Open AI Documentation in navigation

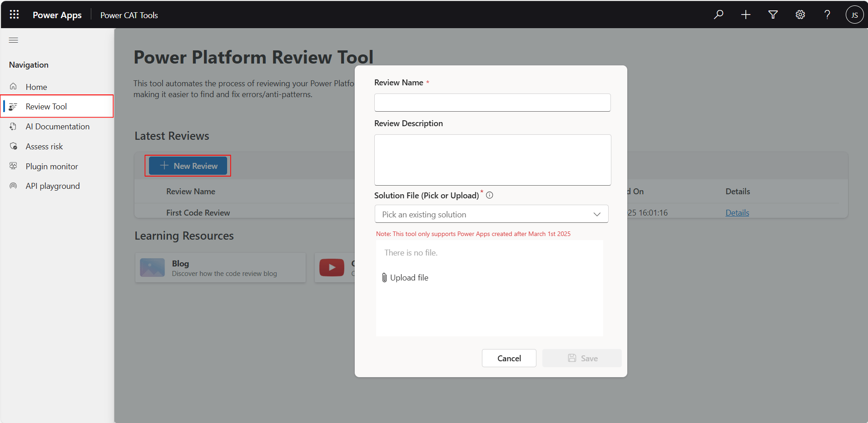(57, 127)
